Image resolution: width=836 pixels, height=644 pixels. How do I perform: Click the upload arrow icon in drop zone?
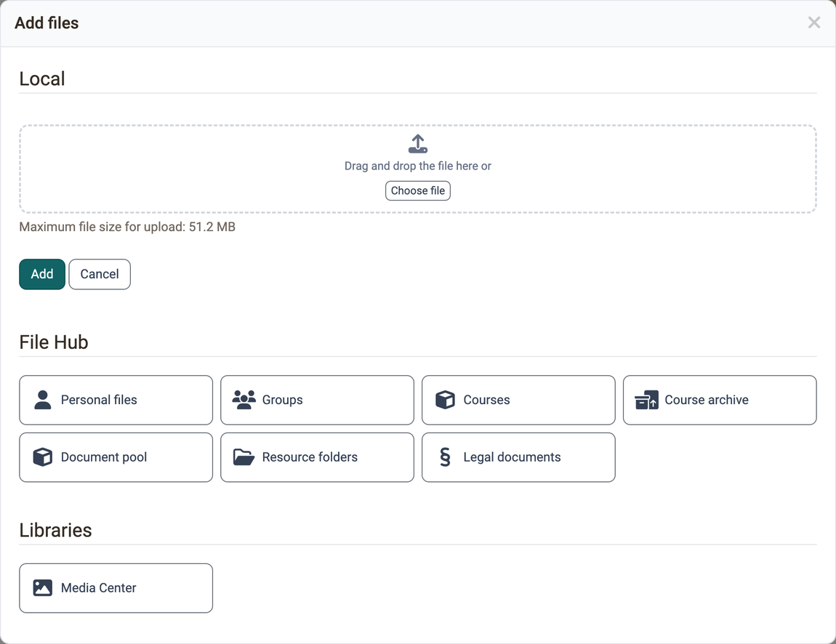click(x=417, y=144)
